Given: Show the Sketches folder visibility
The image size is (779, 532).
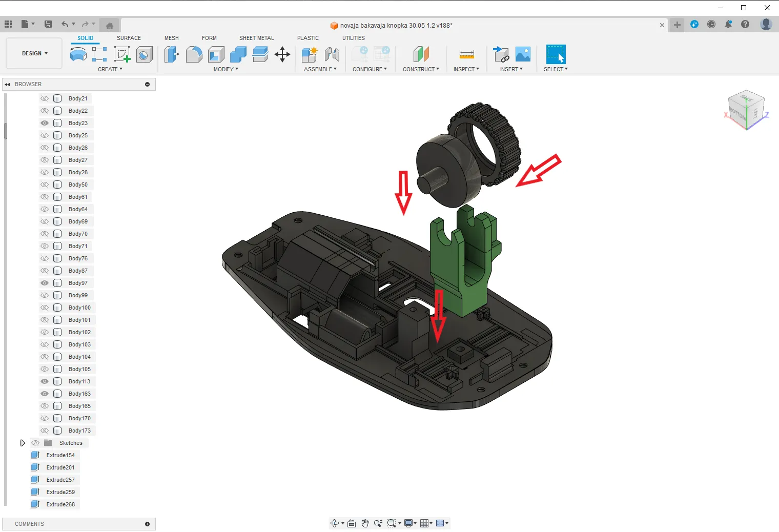Looking at the screenshot, I should [x=35, y=443].
